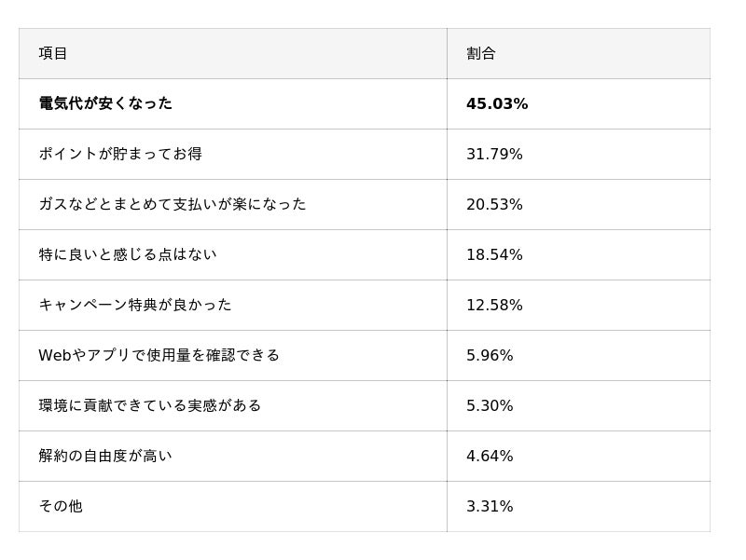Click the 20.53% value
The height and width of the screenshot is (560, 746).
[494, 205]
